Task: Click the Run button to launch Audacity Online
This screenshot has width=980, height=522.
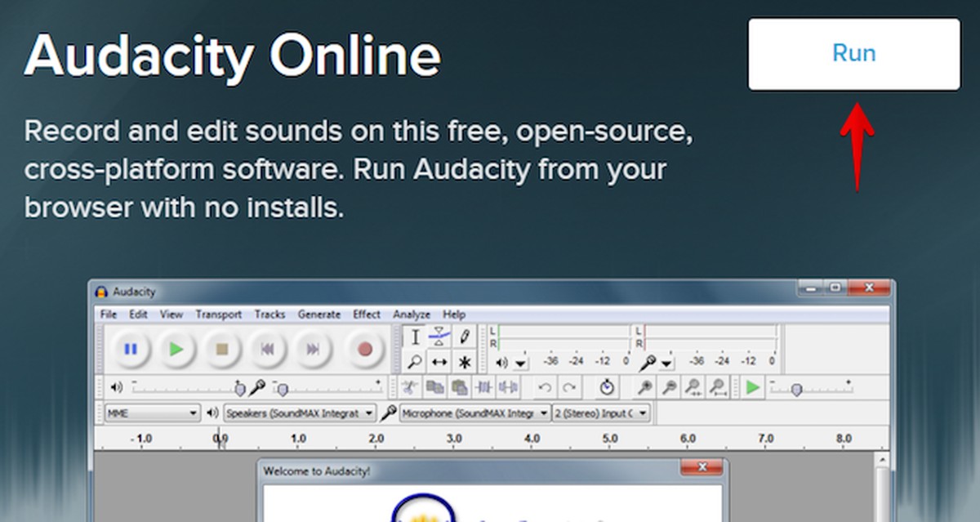Action: [853, 52]
